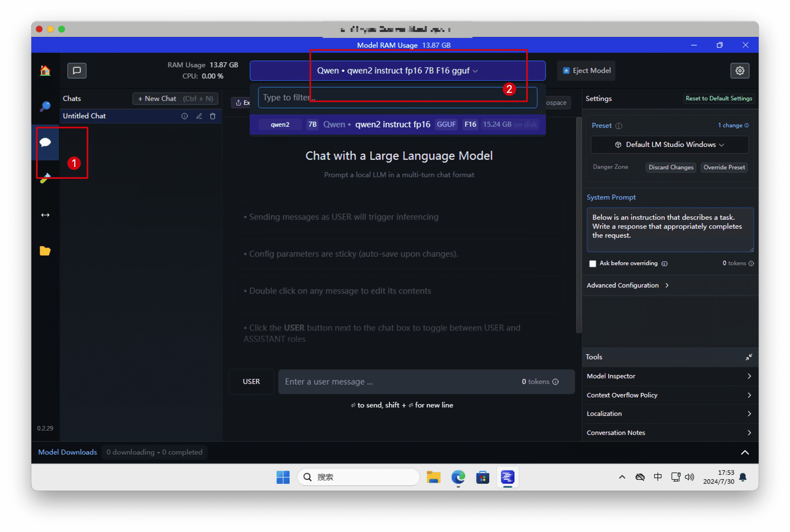
Task: Collapse the Tools panel icon
Action: (748, 357)
